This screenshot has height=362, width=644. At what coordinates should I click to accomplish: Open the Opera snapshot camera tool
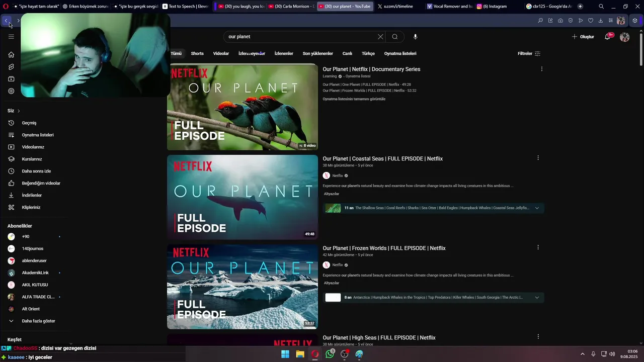[560, 21]
